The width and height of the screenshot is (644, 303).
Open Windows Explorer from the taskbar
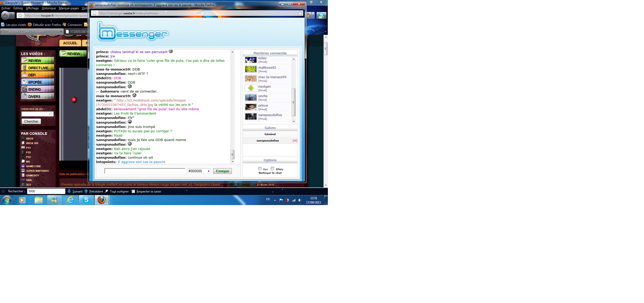(38, 200)
